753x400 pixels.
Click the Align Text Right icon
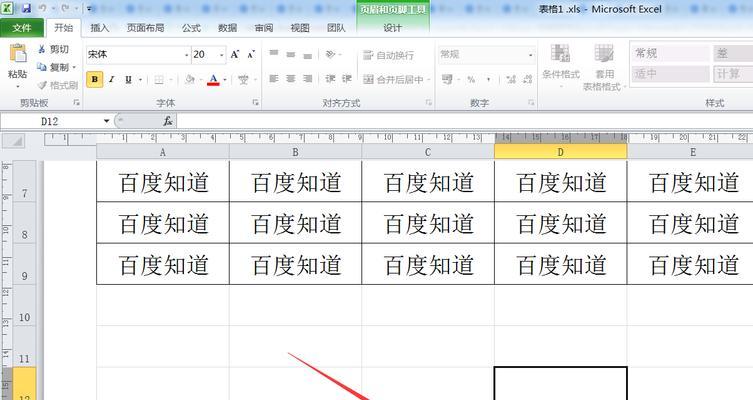(307, 79)
